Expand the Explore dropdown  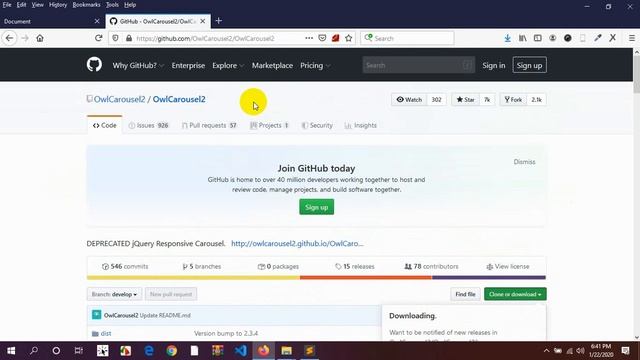tap(228, 65)
